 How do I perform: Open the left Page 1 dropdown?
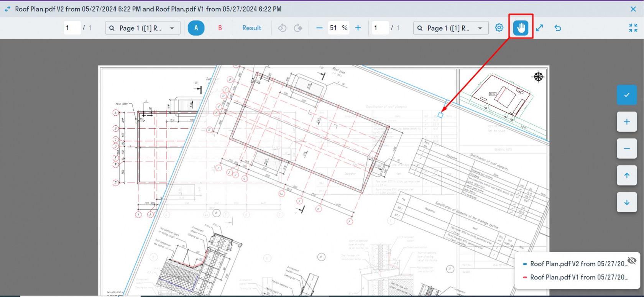[x=143, y=28]
